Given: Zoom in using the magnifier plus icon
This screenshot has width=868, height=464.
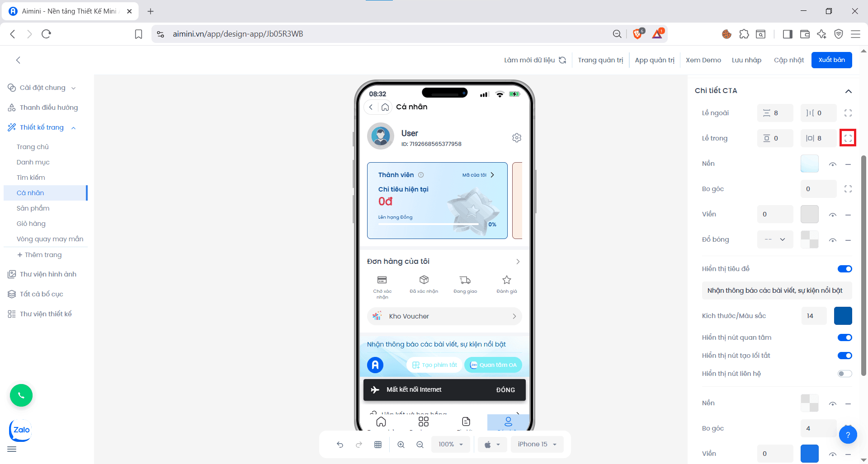Looking at the screenshot, I should tap(401, 445).
